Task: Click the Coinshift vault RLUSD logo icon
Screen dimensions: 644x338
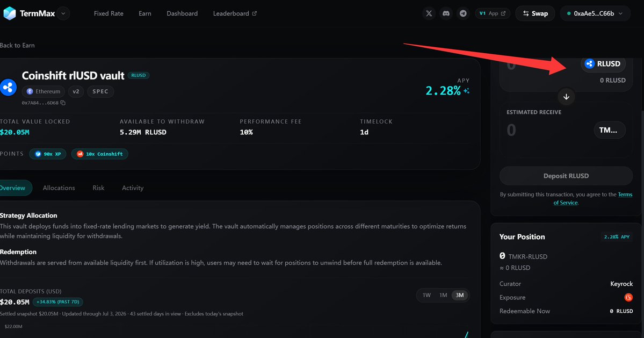Action: pos(8,88)
